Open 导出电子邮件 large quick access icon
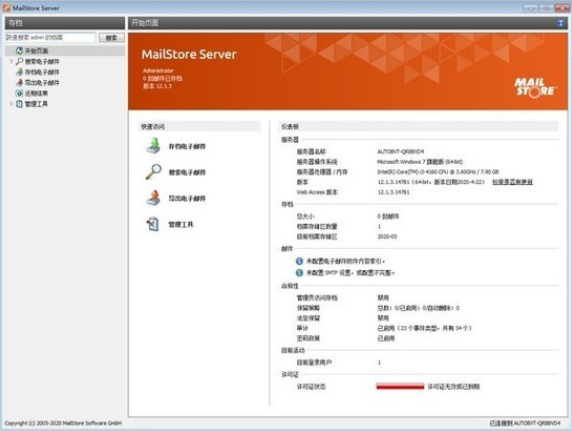 click(x=154, y=198)
